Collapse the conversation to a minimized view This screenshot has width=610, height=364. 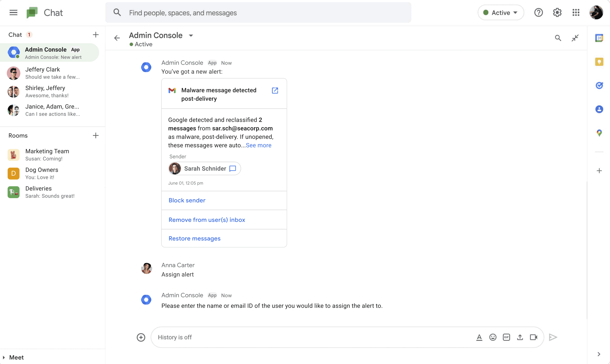(x=575, y=38)
